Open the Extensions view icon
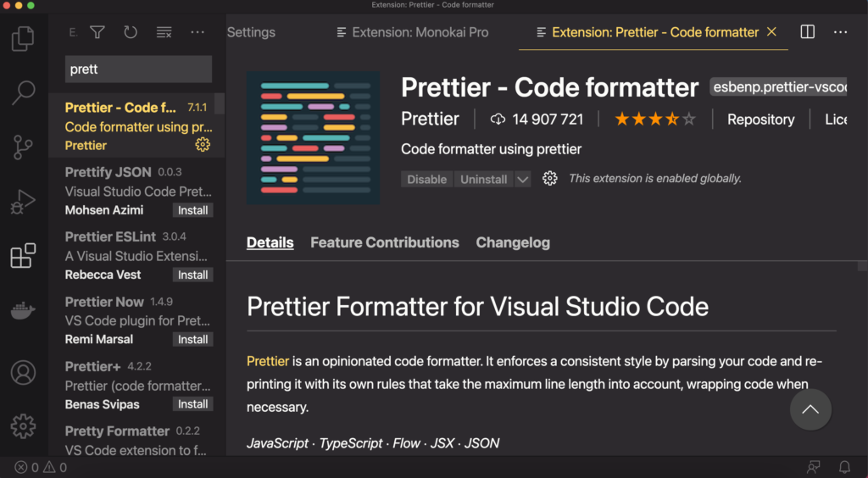 23,256
